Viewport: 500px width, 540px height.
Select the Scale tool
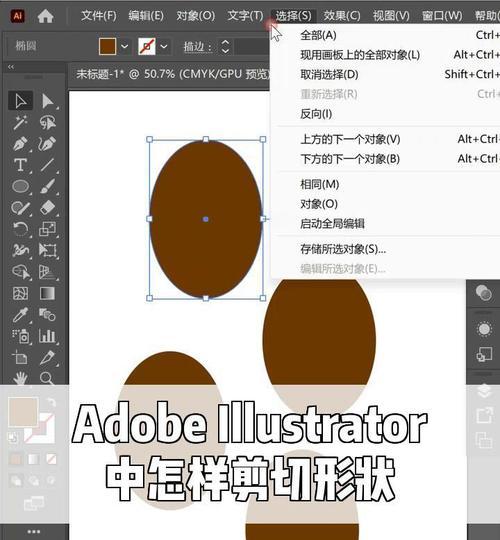[x=47, y=229]
